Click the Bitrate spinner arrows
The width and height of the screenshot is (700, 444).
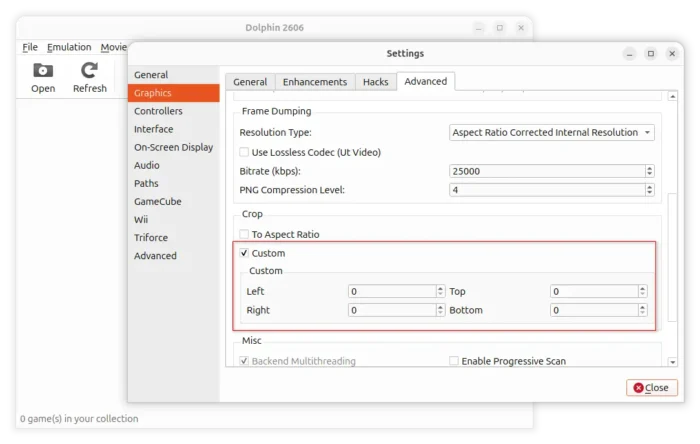click(x=650, y=171)
